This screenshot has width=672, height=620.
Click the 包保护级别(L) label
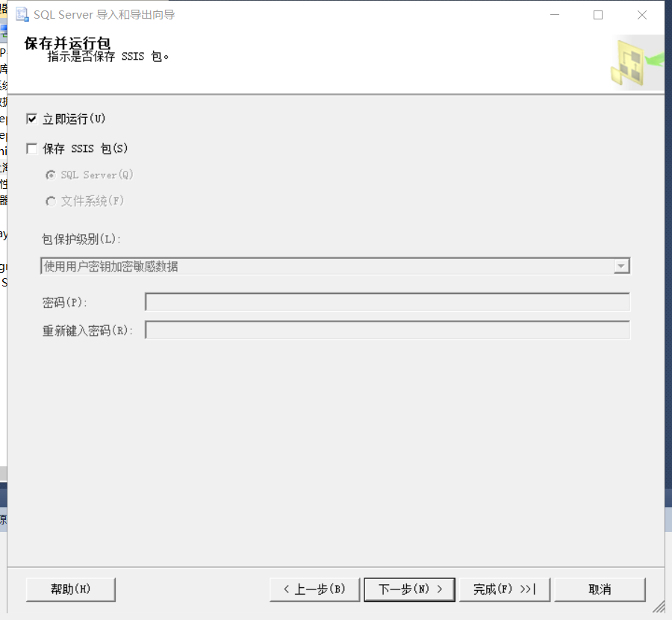click(81, 239)
